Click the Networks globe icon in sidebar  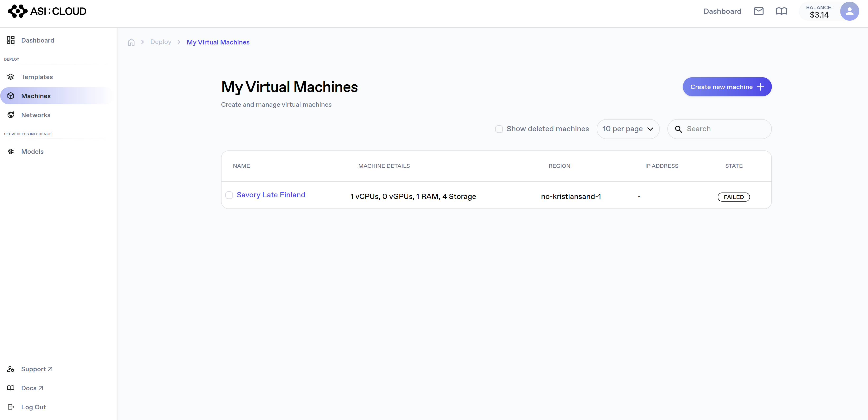(x=11, y=115)
